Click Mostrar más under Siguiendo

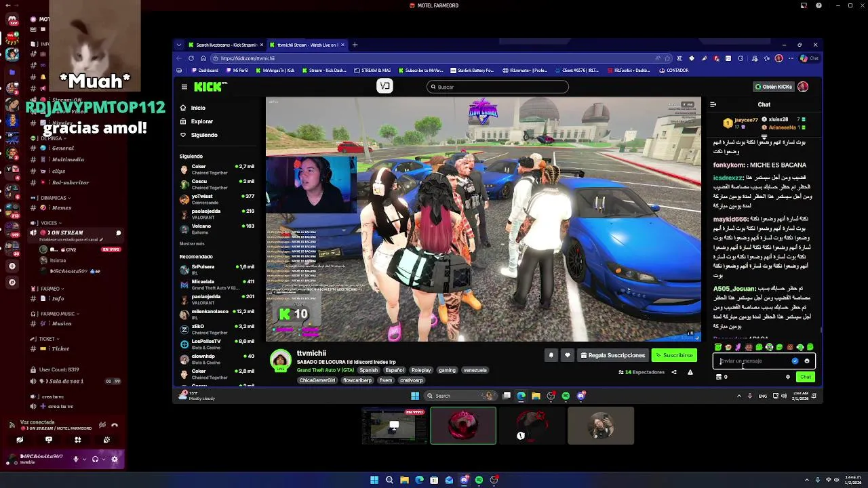pos(192,243)
